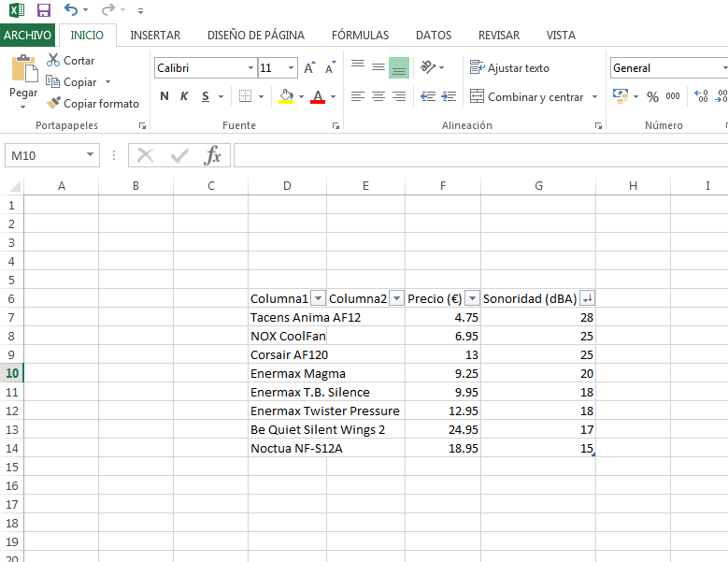Switch to the FÓRMULAS tab

[x=361, y=36]
